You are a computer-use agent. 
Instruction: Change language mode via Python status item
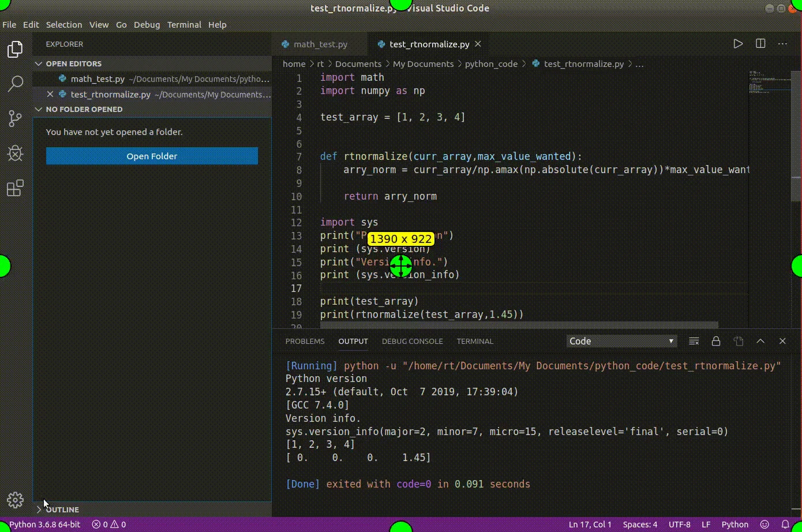(x=734, y=524)
